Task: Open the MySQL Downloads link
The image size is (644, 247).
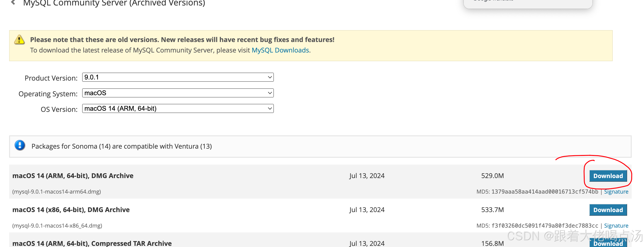Action: point(280,50)
